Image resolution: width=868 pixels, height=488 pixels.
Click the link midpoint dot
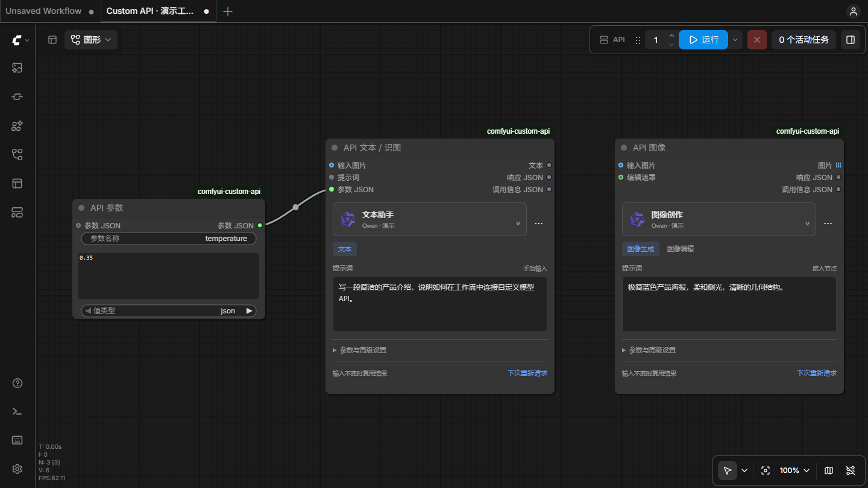point(295,207)
